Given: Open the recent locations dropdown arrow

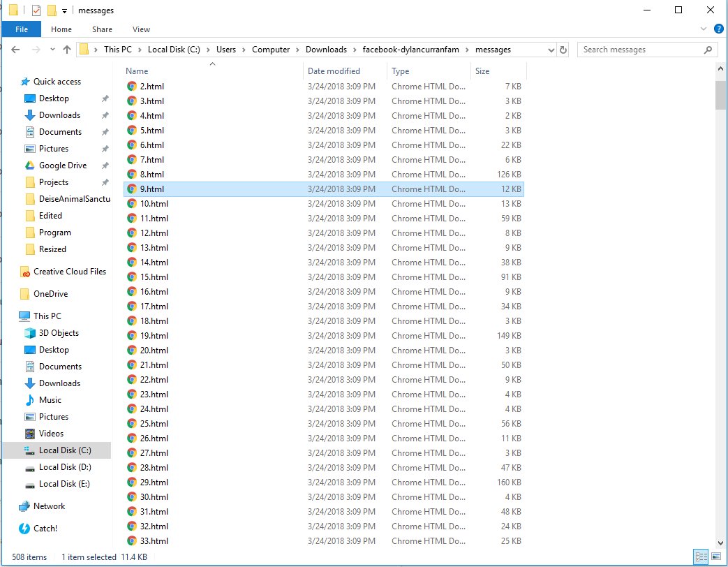Looking at the screenshot, I should pyautogui.click(x=52, y=49).
